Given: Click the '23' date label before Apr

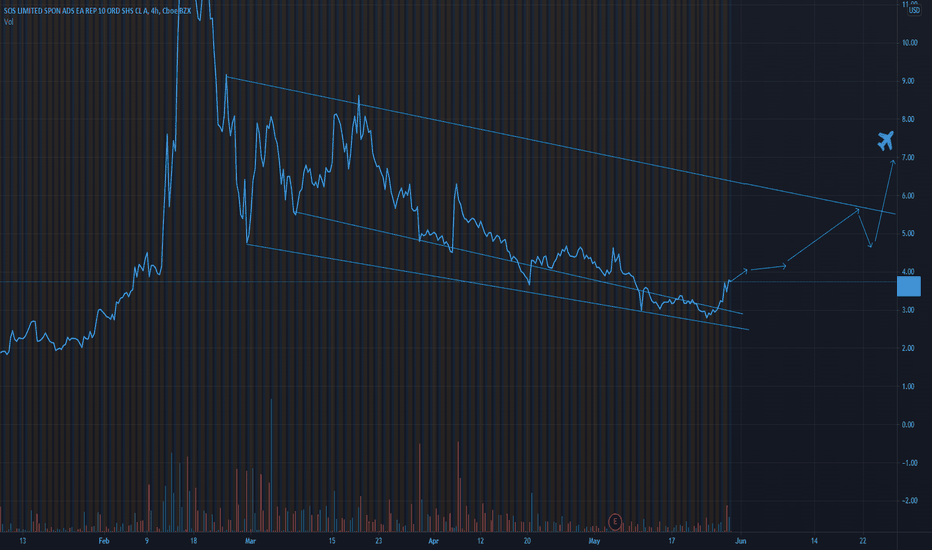Looking at the screenshot, I should click(x=379, y=541).
